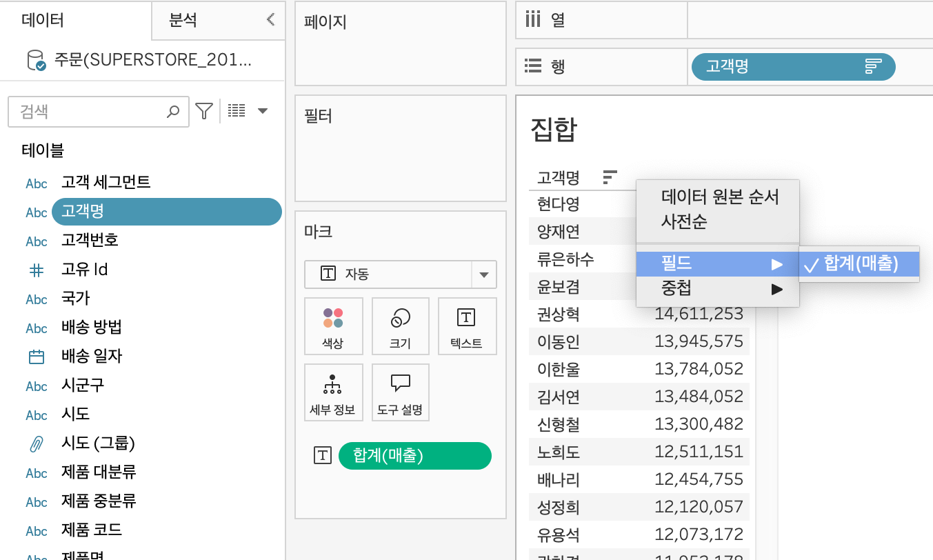
Task: Open the Text mark card
Action: [467, 326]
